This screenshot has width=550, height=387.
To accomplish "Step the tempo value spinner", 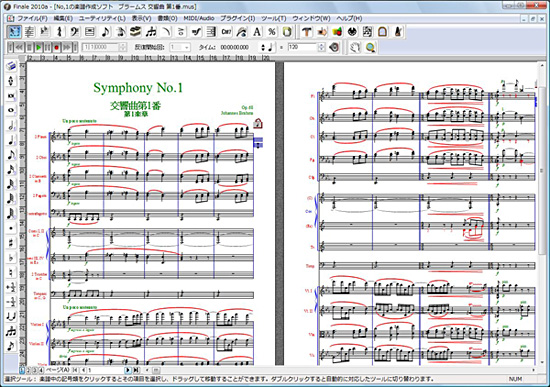I will coord(321,47).
